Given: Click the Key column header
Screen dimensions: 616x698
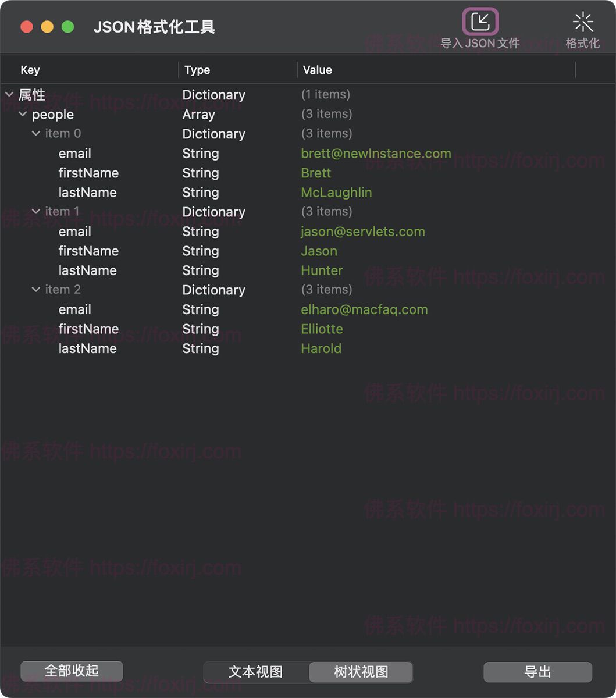Looking at the screenshot, I should click(30, 70).
